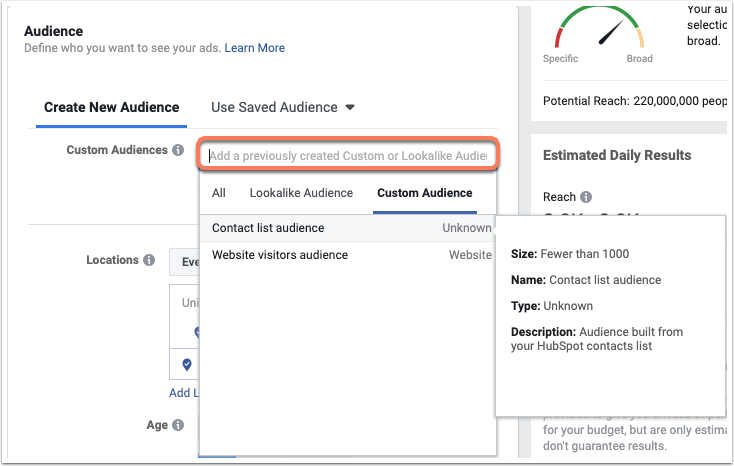Click the audience size gauge meter
The image size is (734, 466).
599,27
